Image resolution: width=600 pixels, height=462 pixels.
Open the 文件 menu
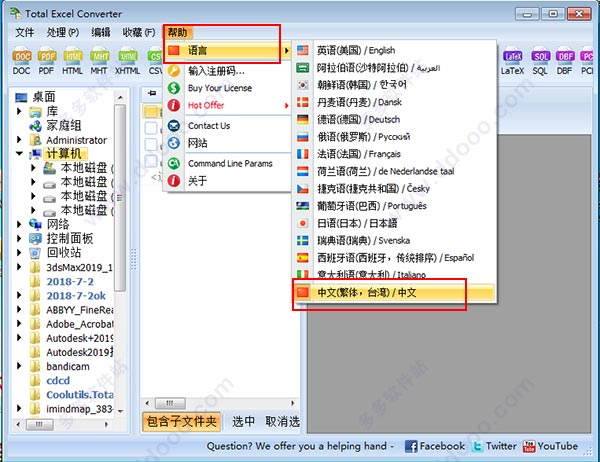point(24,33)
